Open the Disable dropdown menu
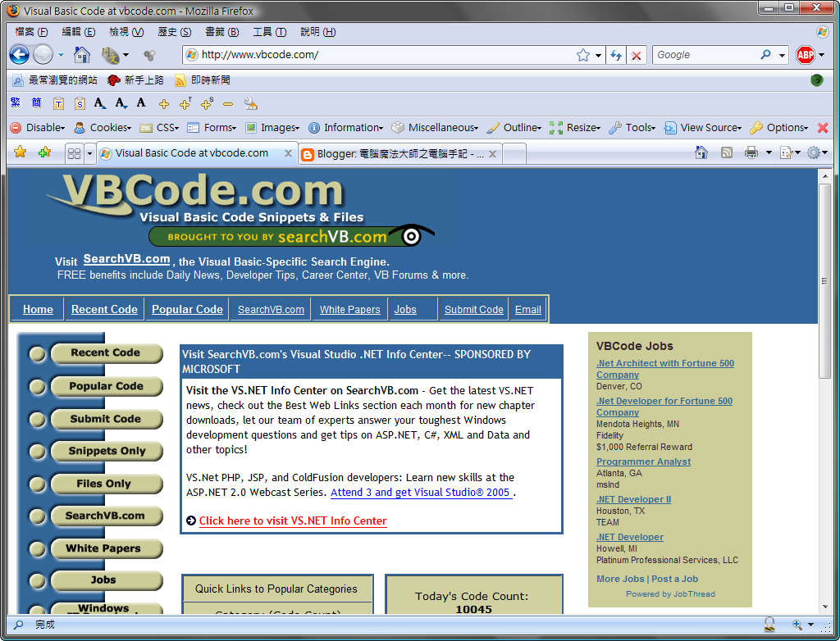 [x=38, y=127]
